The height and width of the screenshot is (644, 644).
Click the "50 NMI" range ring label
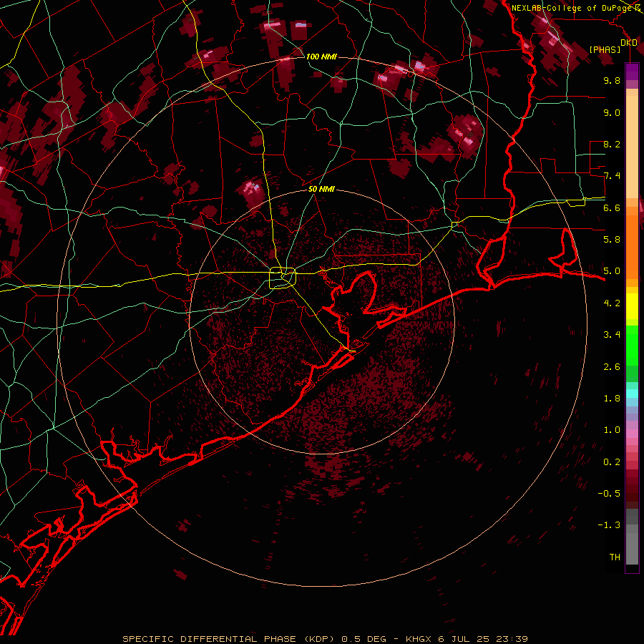(x=321, y=190)
